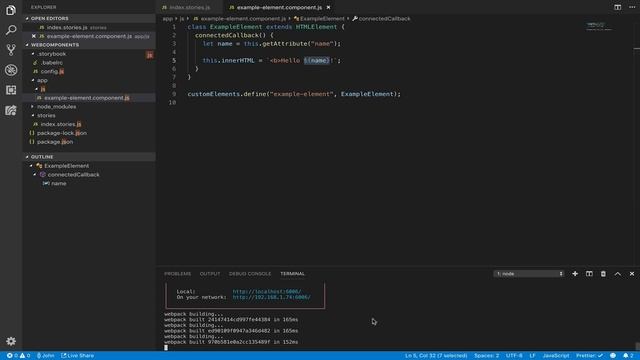
Task: Open package.json in the file tree
Action: (55, 142)
